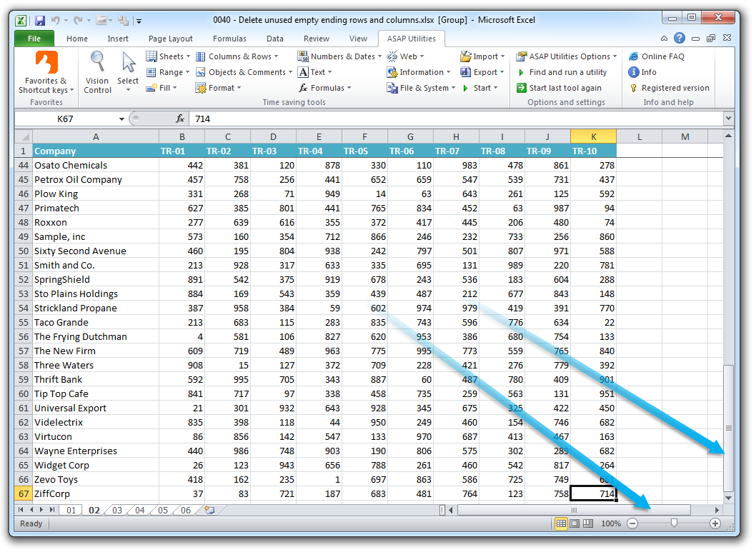Switch to Normal view button
The width and height of the screenshot is (756, 552).
coord(561,523)
